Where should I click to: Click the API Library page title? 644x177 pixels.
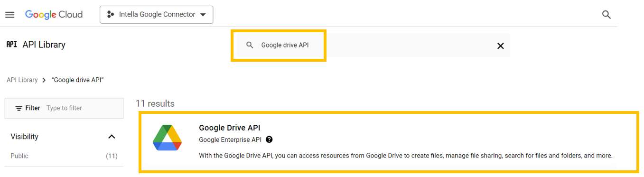pos(44,45)
